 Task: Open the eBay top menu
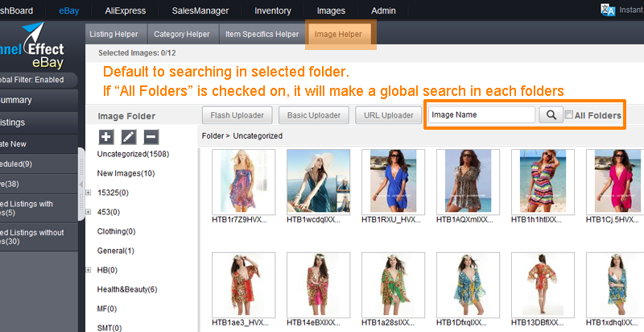68,10
